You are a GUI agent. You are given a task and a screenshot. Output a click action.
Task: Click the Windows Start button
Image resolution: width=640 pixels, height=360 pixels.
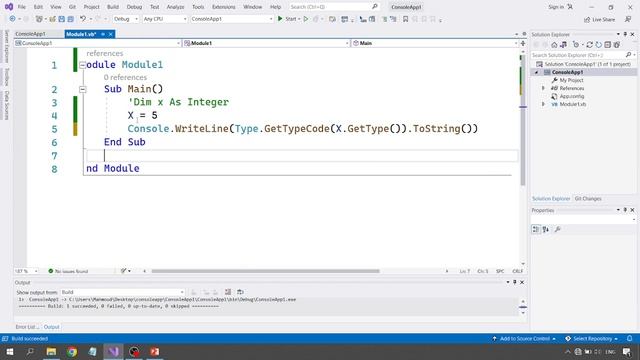[x=10, y=351]
